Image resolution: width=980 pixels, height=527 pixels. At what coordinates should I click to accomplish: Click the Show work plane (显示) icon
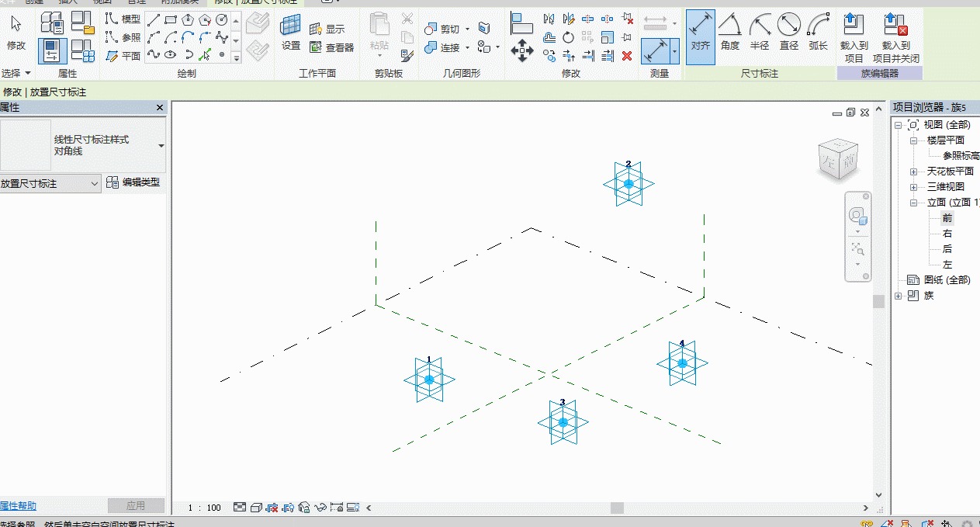(327, 29)
